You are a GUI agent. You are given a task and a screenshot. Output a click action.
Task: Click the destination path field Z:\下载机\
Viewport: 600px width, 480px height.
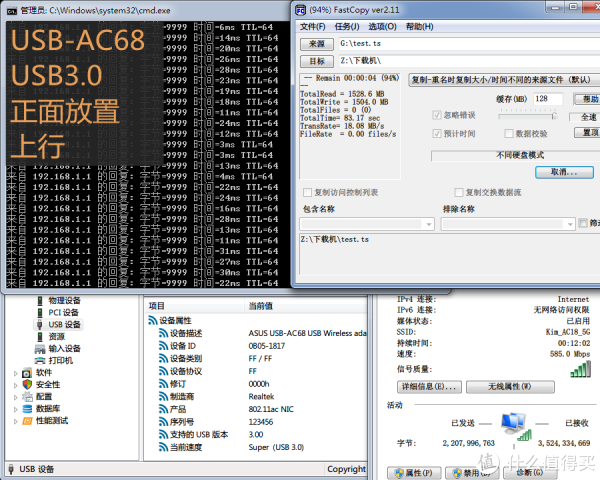[469, 61]
